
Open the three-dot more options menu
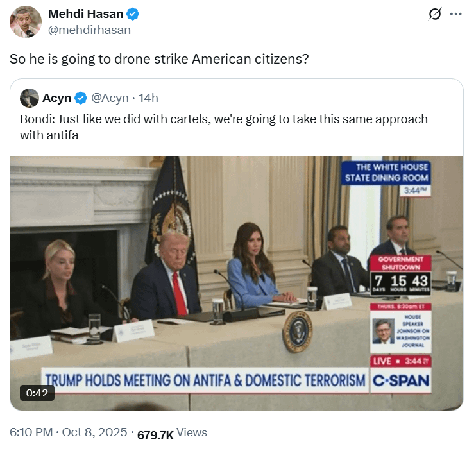tap(455, 14)
